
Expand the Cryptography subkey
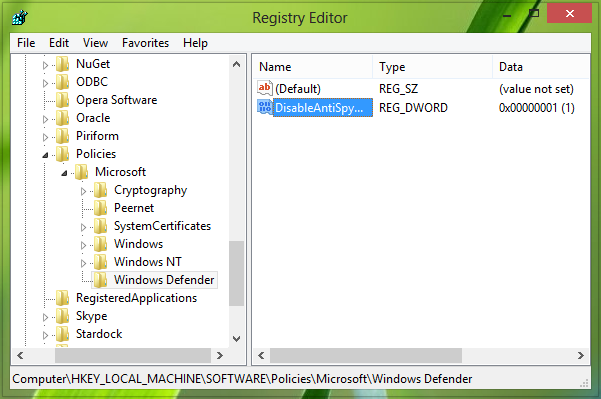83,191
